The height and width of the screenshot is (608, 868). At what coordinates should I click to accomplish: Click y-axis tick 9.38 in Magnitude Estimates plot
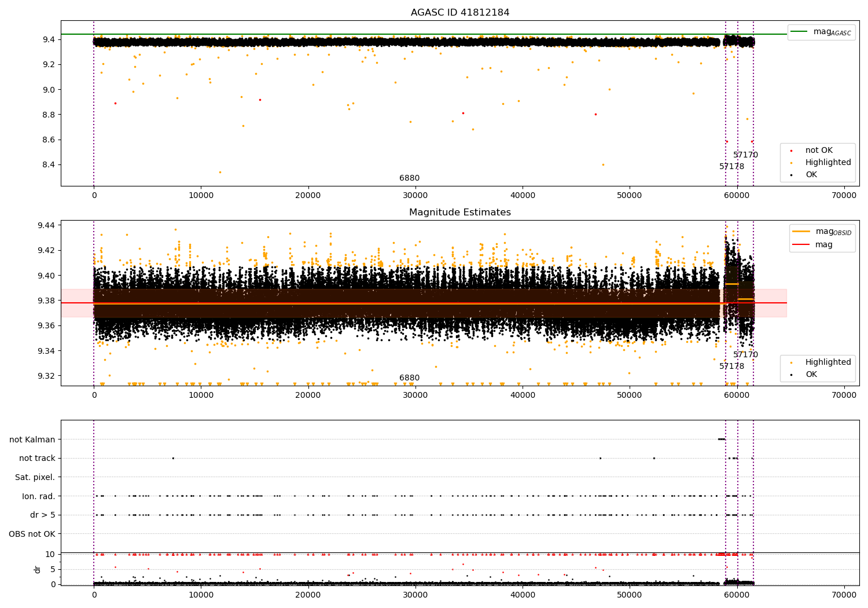coord(47,301)
